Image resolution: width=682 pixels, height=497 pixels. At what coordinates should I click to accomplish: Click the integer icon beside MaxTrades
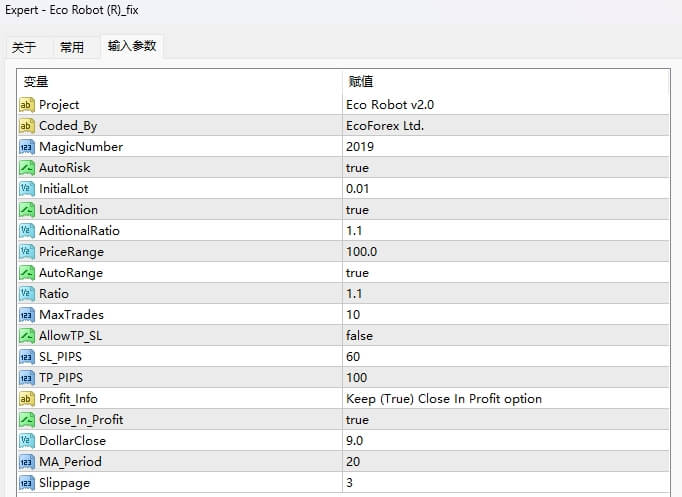(27, 315)
